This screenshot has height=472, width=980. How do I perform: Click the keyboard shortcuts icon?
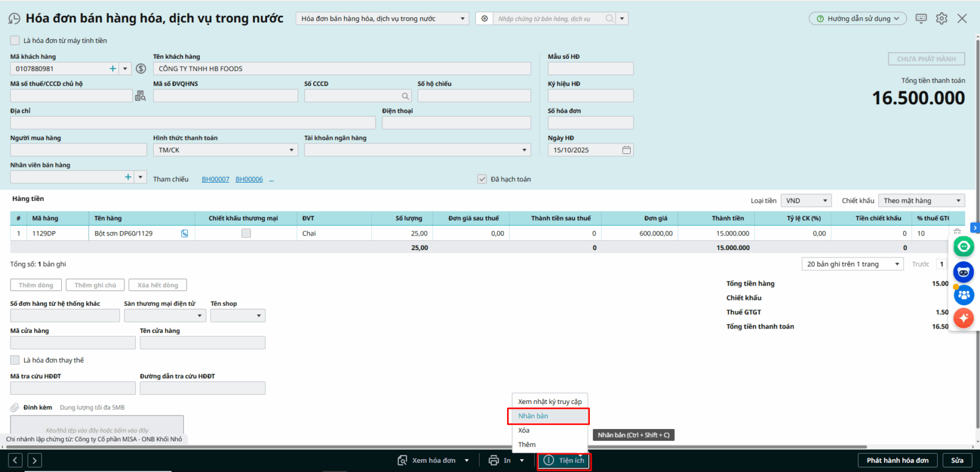point(921,18)
